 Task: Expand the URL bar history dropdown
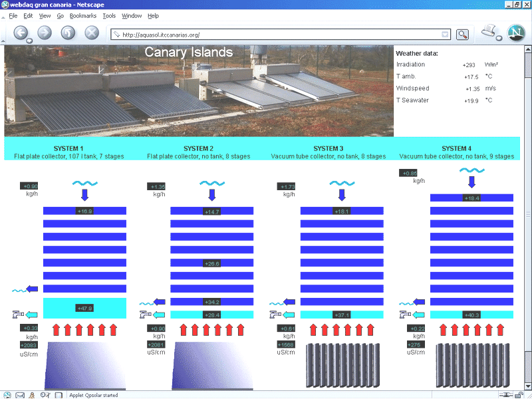(x=444, y=34)
